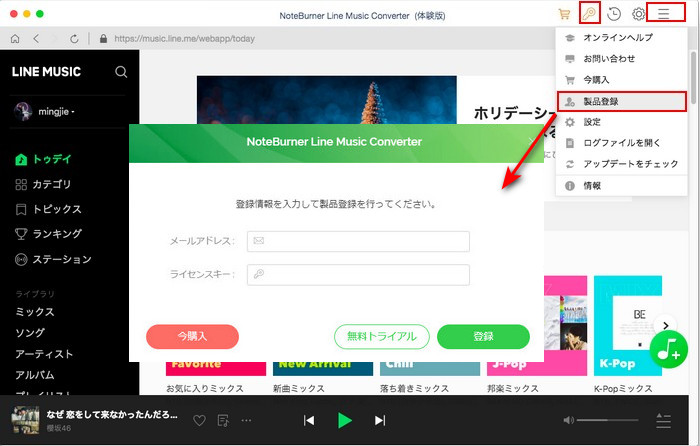Click the メールアドレス input field

tap(358, 241)
